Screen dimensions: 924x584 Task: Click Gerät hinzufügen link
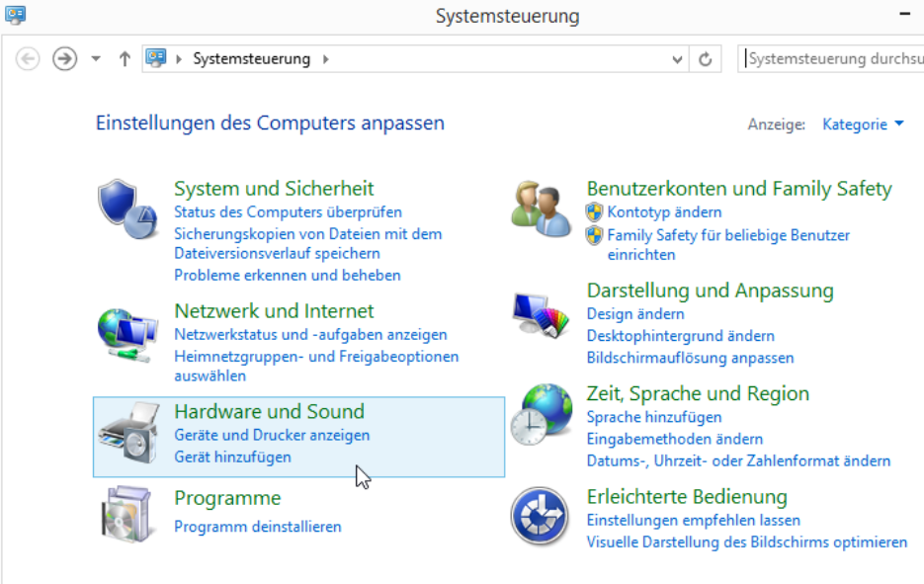click(x=233, y=458)
